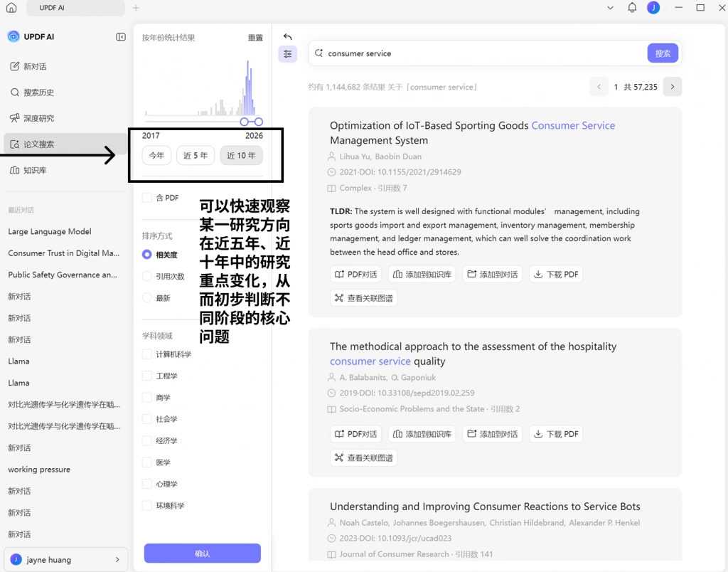The image size is (728, 572).
Task: Click the home icon
Action: (x=11, y=7)
